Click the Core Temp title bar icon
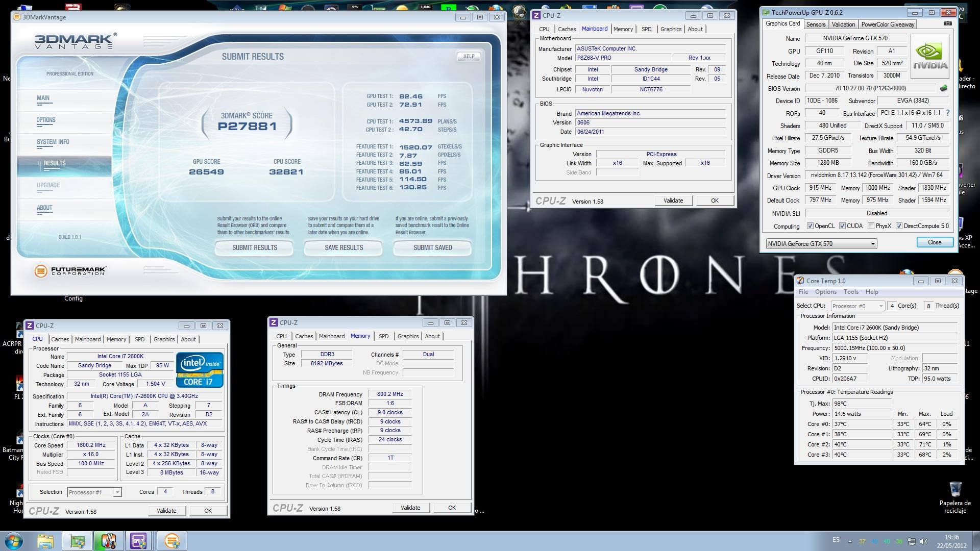The height and width of the screenshot is (551, 980). [x=800, y=281]
